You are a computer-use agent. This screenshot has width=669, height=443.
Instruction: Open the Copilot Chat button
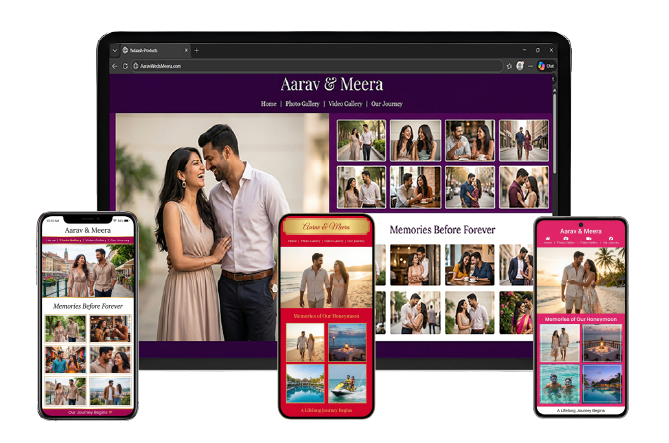tap(546, 66)
